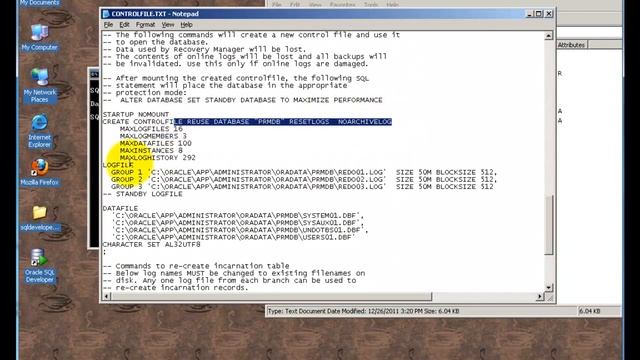This screenshot has width=640, height=360.
Task: Open the Format menu in Notepad
Action: [x=145, y=25]
